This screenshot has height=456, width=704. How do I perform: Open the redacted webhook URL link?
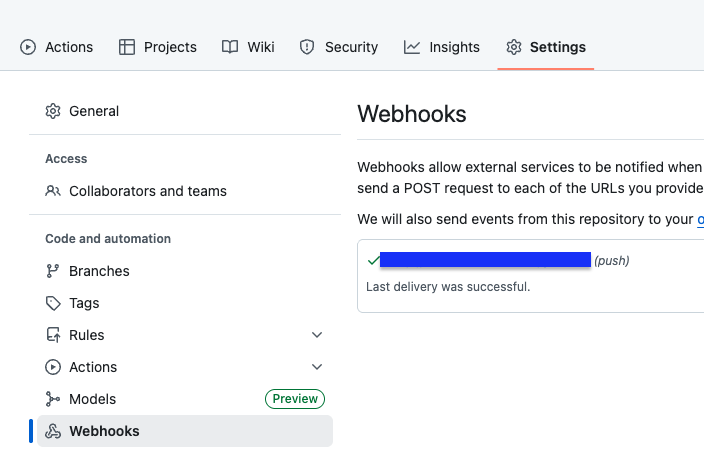[486, 261]
